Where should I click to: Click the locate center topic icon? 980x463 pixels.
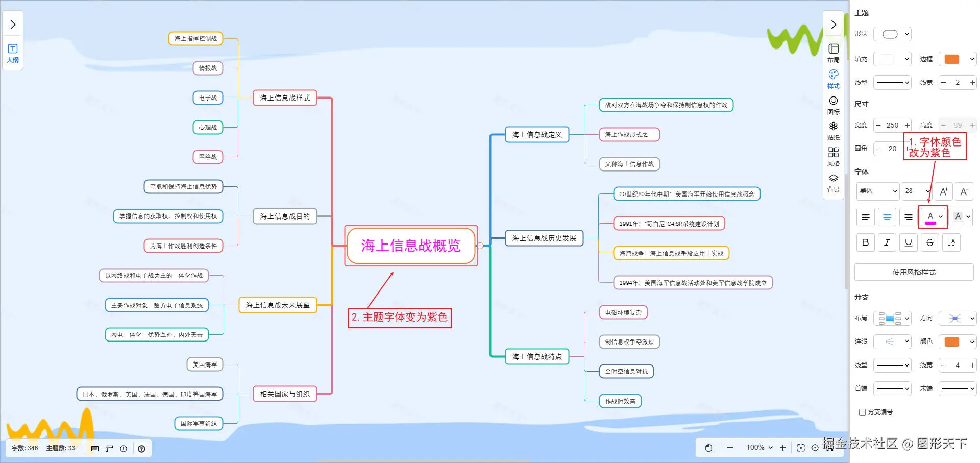pyautogui.click(x=815, y=448)
